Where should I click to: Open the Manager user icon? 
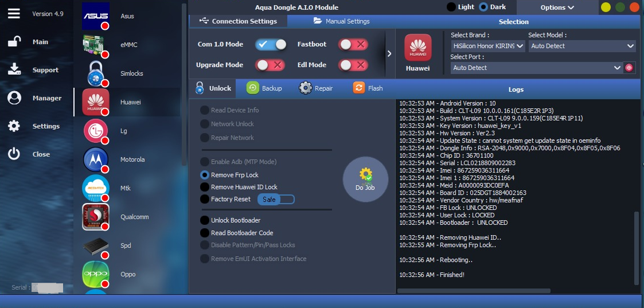[14, 98]
